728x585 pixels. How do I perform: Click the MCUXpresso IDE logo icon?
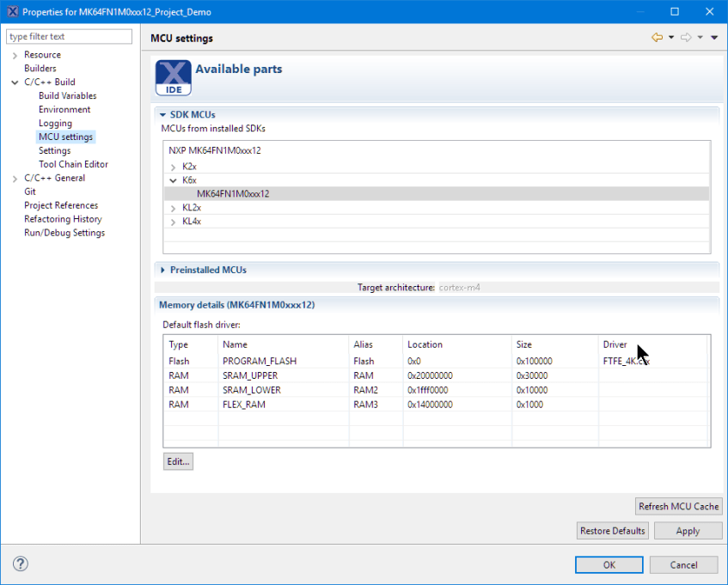click(x=173, y=78)
